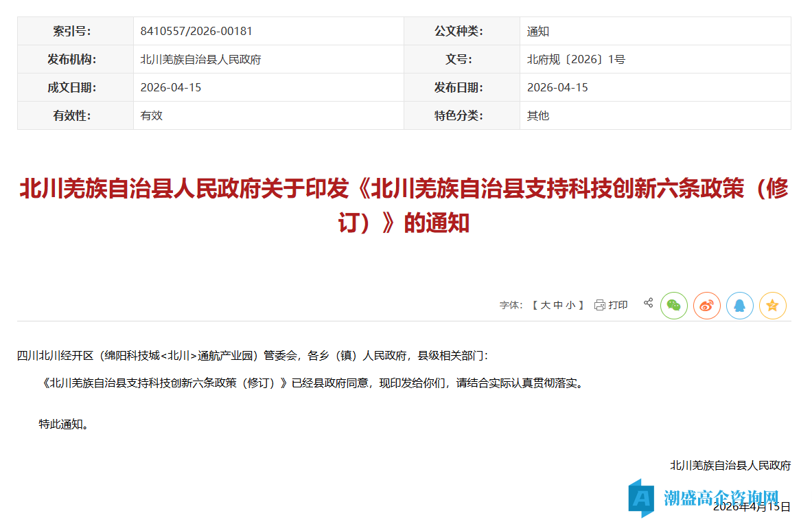Click the 成文日期 value 2026-04-15
Screen dimensions: 812x522
click(x=170, y=88)
